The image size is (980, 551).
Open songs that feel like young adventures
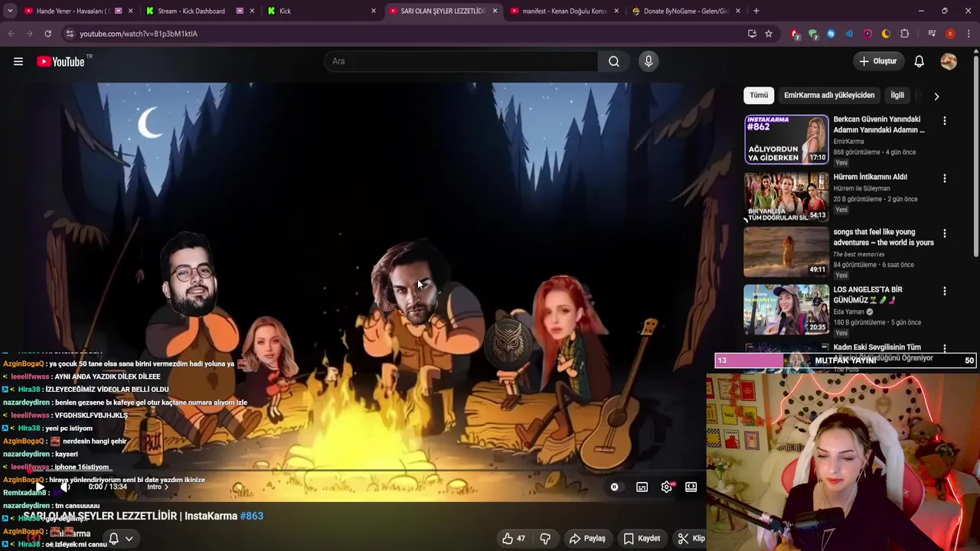884,237
